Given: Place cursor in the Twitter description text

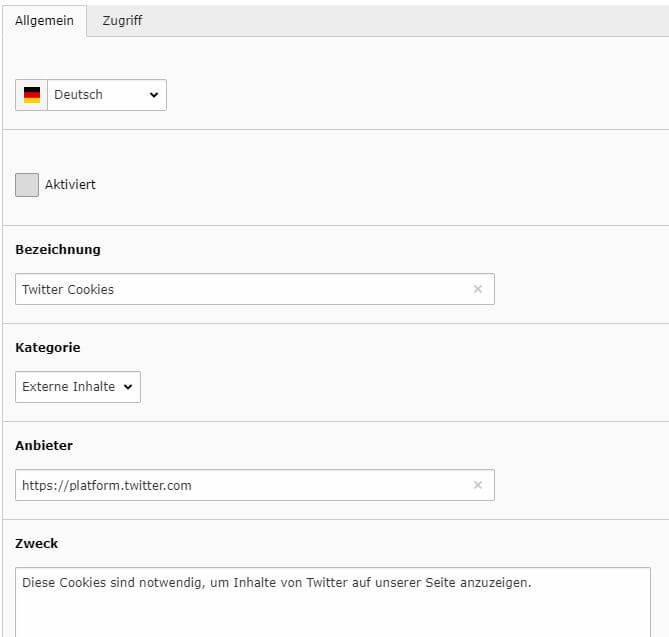Looking at the screenshot, I should 276,583.
